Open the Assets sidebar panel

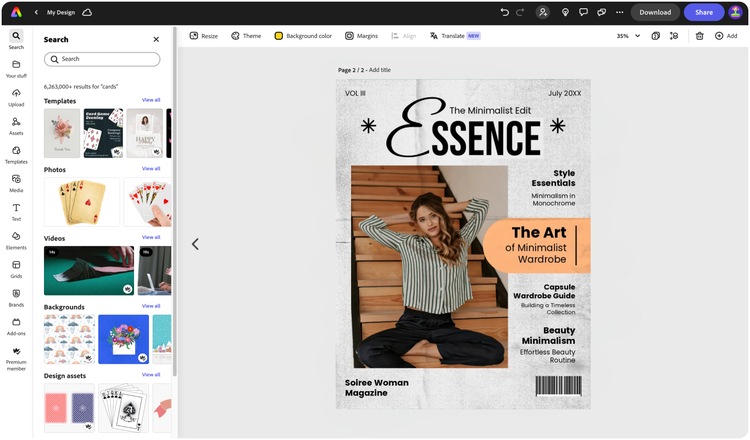click(x=16, y=126)
